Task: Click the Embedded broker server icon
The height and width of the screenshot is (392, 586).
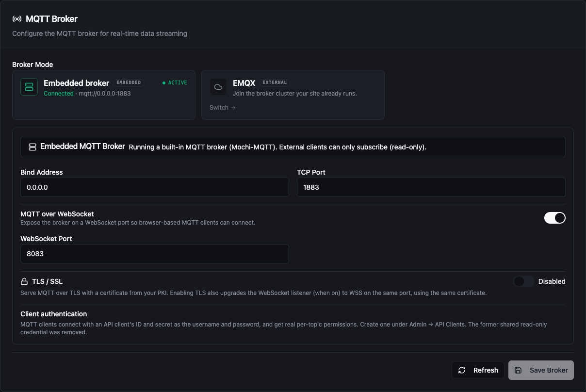Action: [29, 87]
